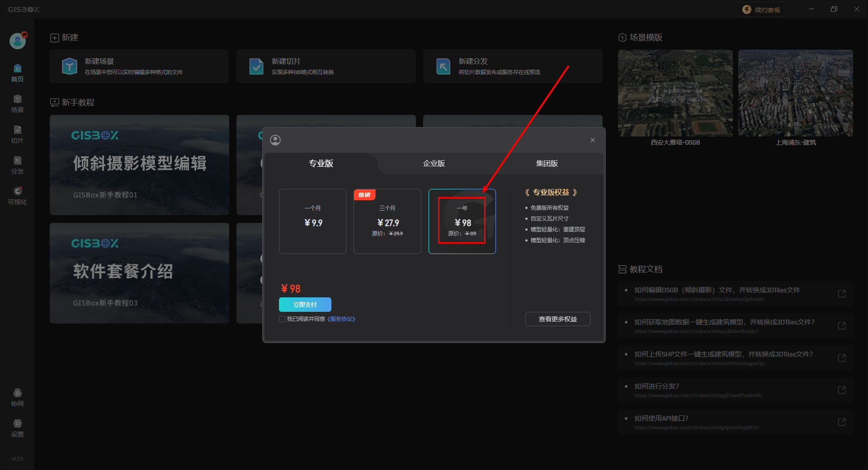The width and height of the screenshot is (868, 470).
Task: Click the 模型轻量化：顶点压缩 benefit item
Action: (x=558, y=240)
